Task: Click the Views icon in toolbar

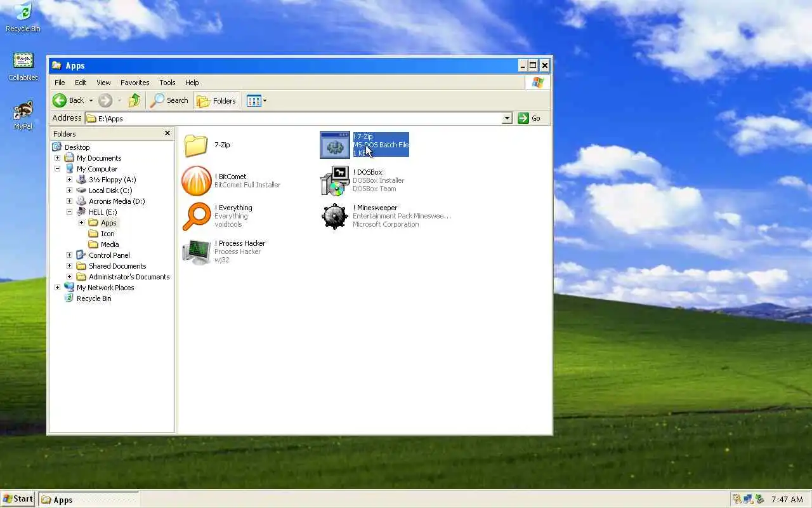Action: tap(254, 100)
